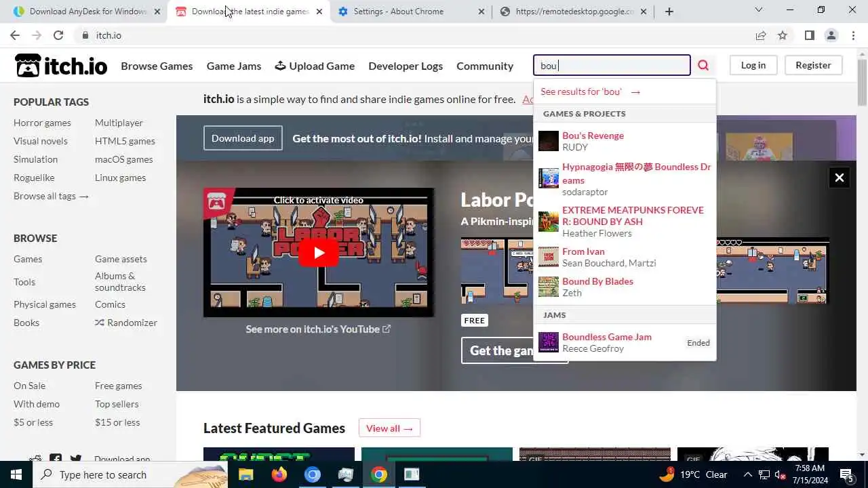Close the remotedesktop.google.com tab
This screenshot has width=868, height=488.
[644, 12]
